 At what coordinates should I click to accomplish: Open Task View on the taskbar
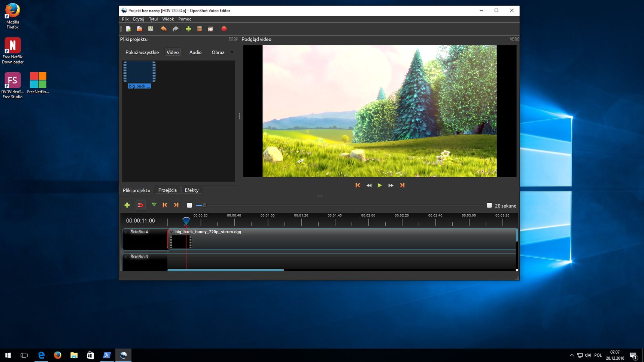pos(24,355)
